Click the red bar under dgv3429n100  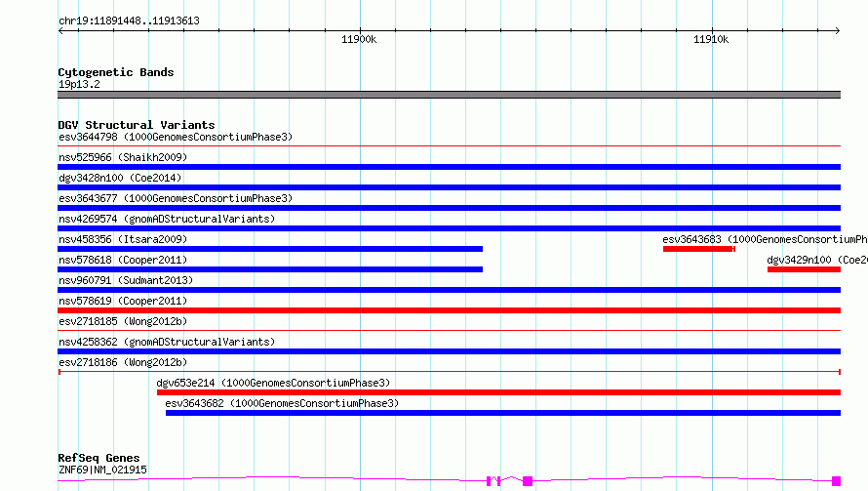point(804,269)
